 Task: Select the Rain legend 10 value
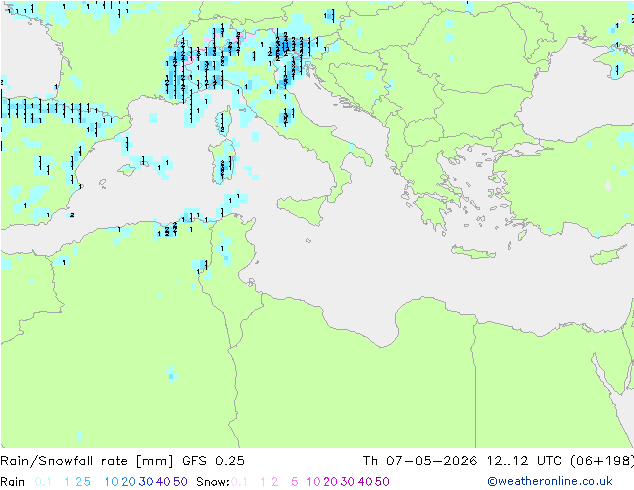tap(112, 482)
